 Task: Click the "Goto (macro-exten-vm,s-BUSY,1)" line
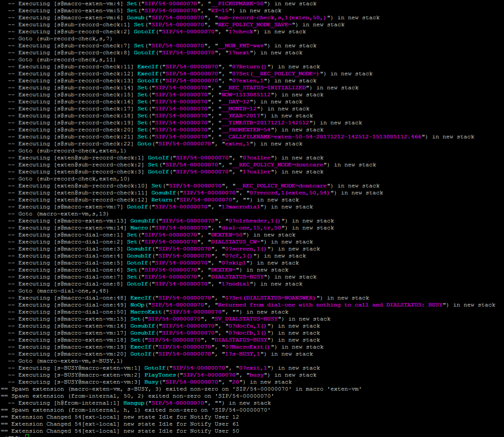click(71, 361)
